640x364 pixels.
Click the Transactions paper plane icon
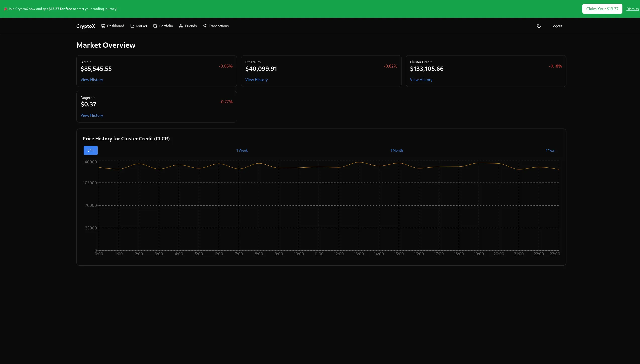pos(205,26)
